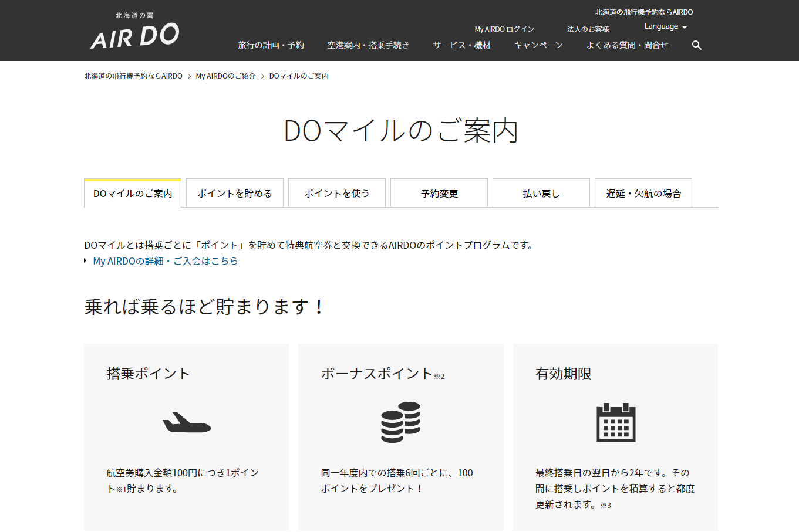
Task: Open the サービス・機材 menu
Action: pyautogui.click(x=462, y=45)
